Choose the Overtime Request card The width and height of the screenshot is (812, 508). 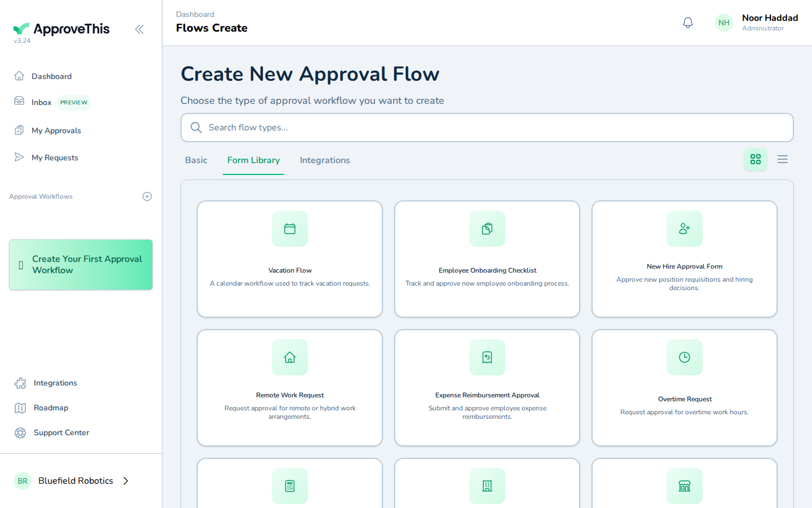click(x=685, y=388)
